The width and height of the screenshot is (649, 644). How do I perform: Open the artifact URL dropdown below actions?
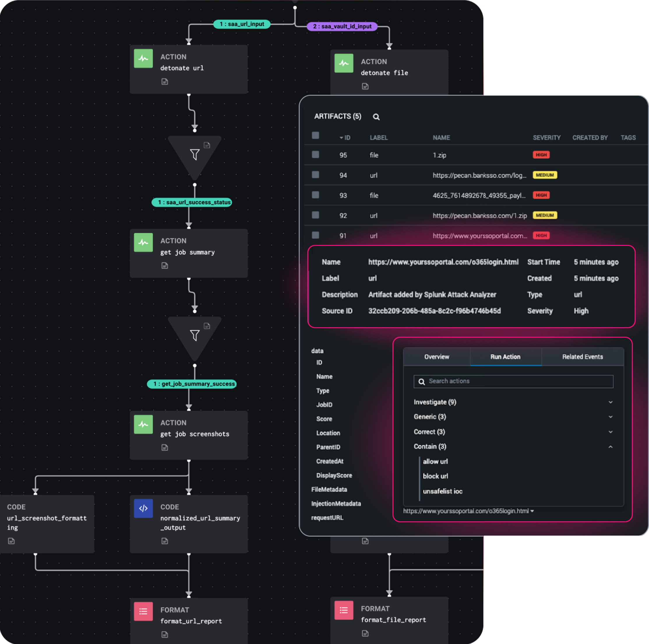coord(532,511)
